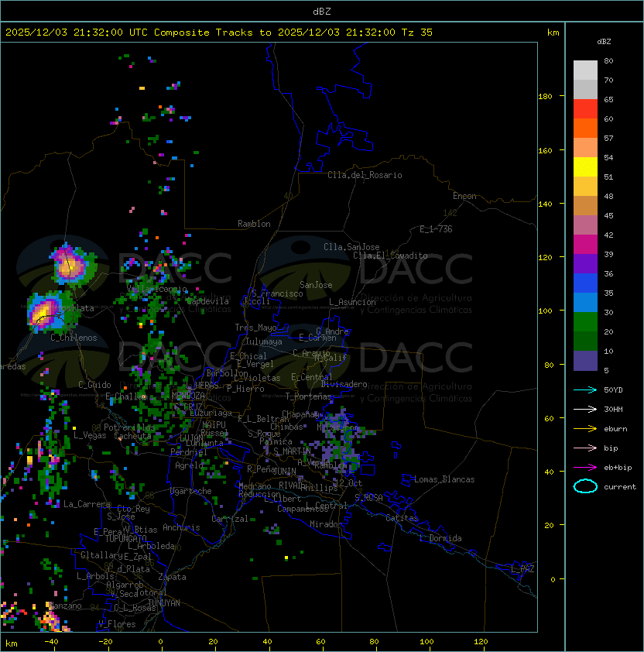
Task: Click the Manzano map label
Action: 66,606
